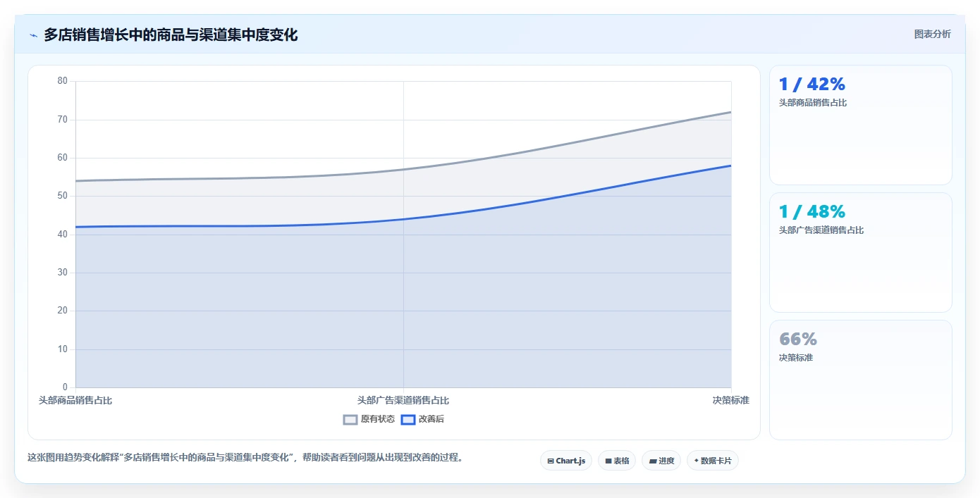Open the 1 / 42% 头部商品销售占比 card

tap(860, 125)
